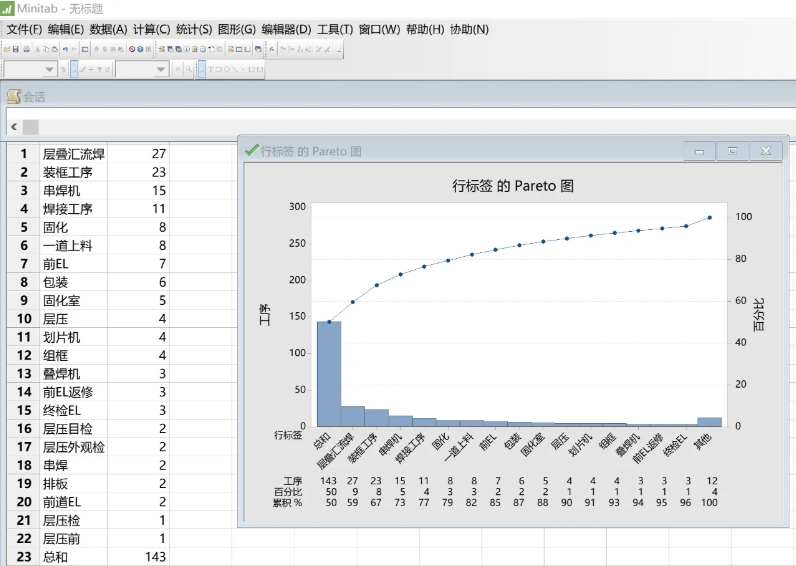
Task: Select row header 10 in the worksheet
Action: 24,319
